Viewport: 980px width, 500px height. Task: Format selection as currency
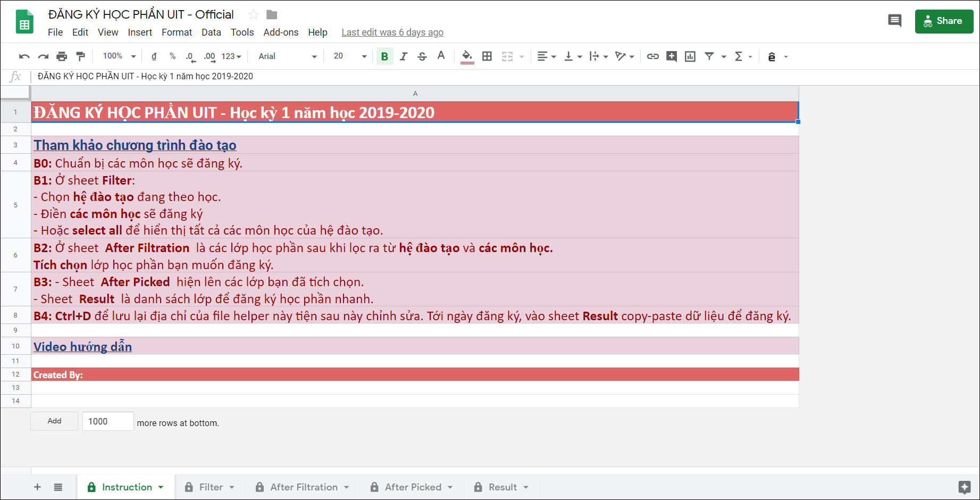(154, 56)
